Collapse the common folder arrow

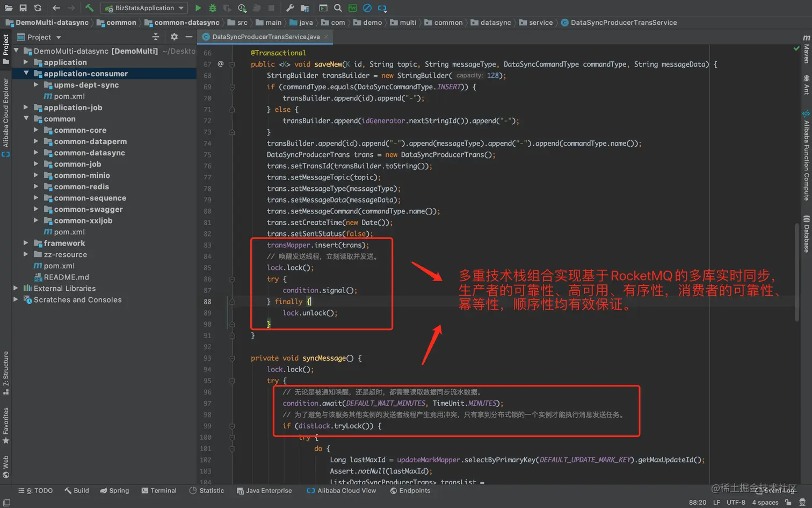26,119
